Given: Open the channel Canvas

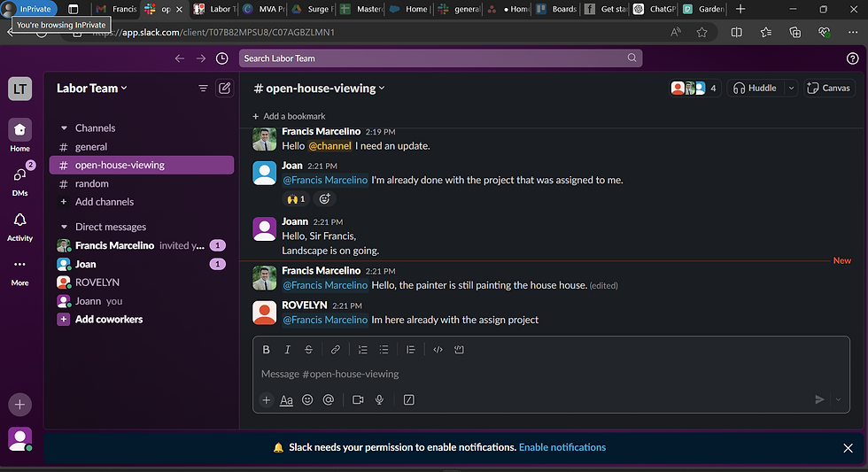Looking at the screenshot, I should pos(829,88).
